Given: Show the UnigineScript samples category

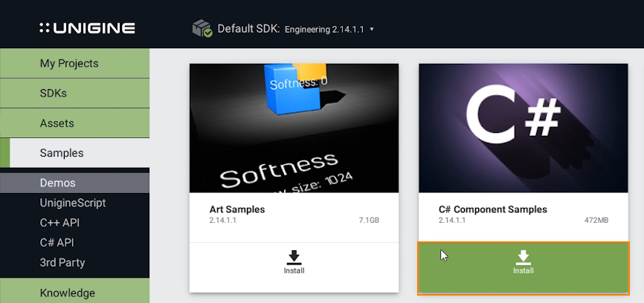Looking at the screenshot, I should (x=73, y=203).
